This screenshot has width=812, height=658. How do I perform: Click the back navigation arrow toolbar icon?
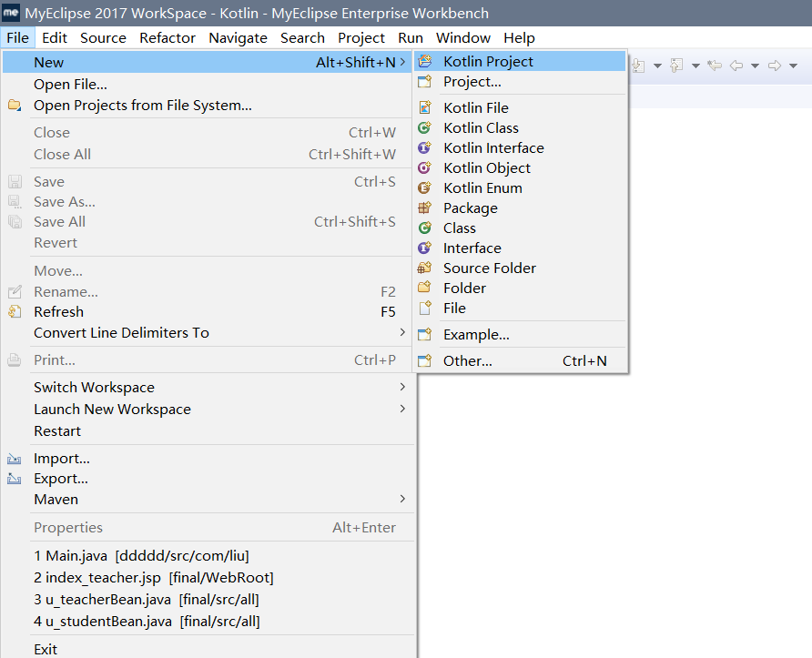[x=736, y=66]
